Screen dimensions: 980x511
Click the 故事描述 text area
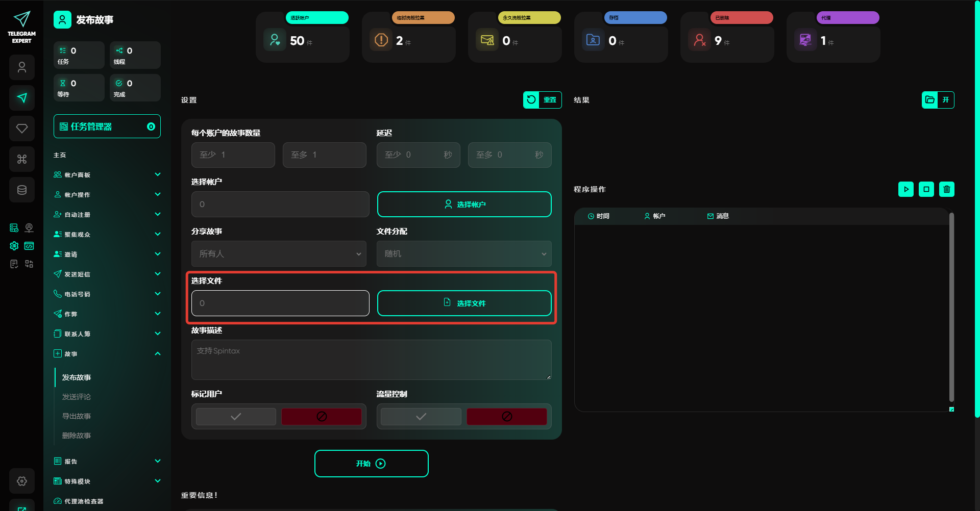[x=371, y=360]
